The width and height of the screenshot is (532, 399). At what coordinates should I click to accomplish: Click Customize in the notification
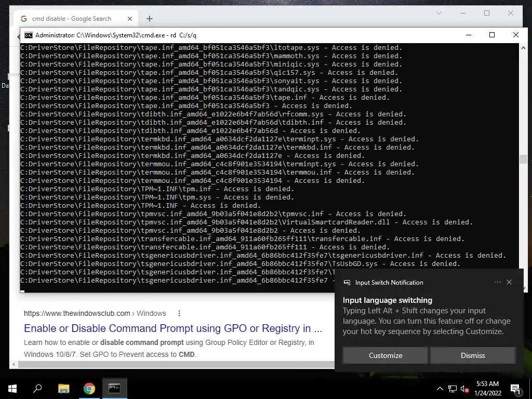(385, 355)
